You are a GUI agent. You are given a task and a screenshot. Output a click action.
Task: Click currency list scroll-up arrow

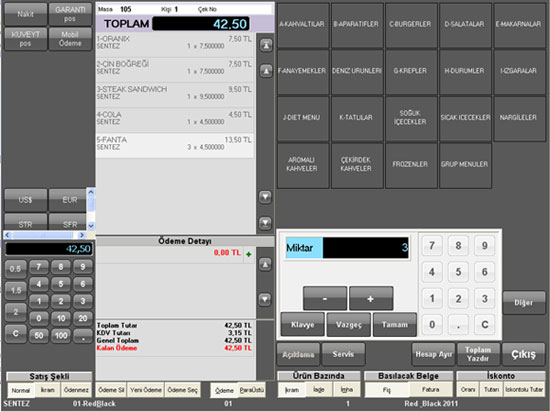coord(91,192)
